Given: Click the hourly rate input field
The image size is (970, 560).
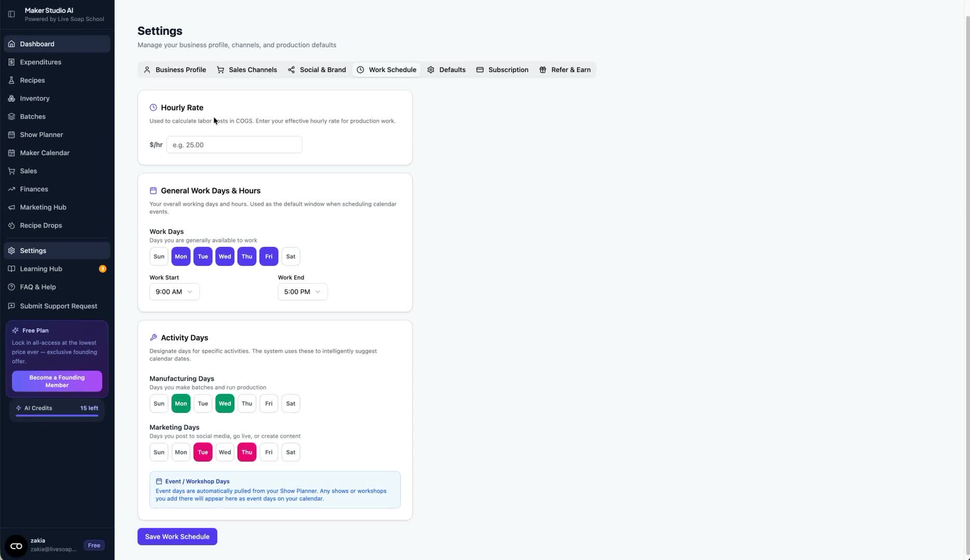Looking at the screenshot, I should [x=233, y=145].
